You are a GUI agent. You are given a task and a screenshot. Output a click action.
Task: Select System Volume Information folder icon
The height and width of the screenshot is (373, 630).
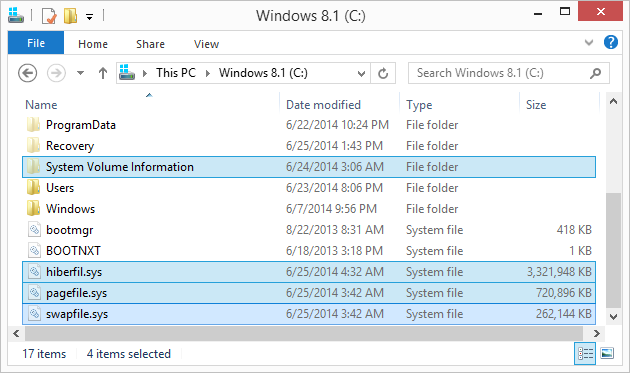[x=34, y=166]
